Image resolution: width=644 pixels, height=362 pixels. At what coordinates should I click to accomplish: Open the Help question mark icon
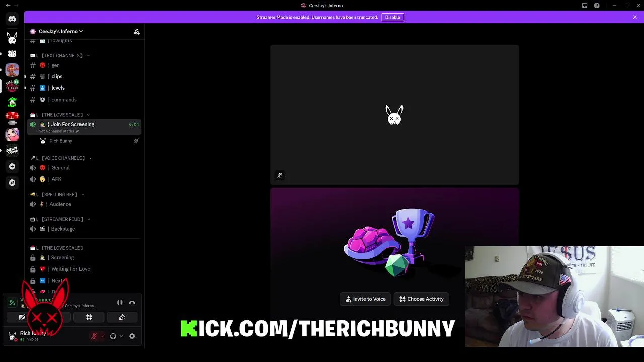tap(597, 6)
